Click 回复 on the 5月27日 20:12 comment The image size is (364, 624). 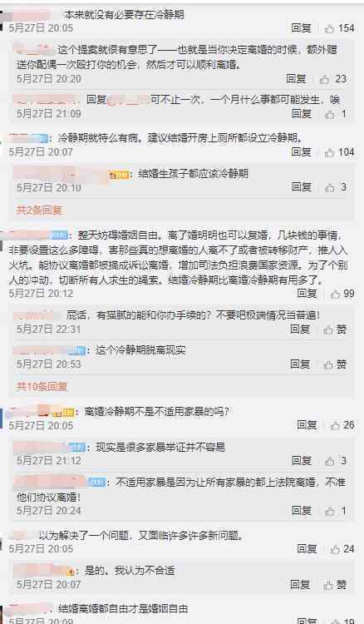coord(307,294)
